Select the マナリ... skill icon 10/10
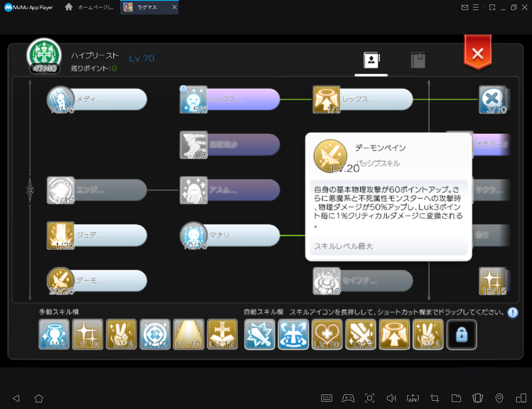 tap(194, 235)
